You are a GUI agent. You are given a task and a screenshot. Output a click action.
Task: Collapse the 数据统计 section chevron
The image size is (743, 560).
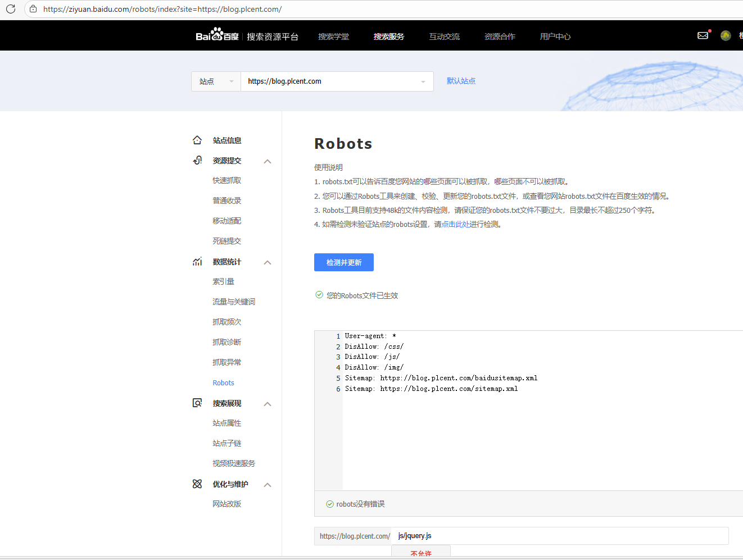point(268,262)
